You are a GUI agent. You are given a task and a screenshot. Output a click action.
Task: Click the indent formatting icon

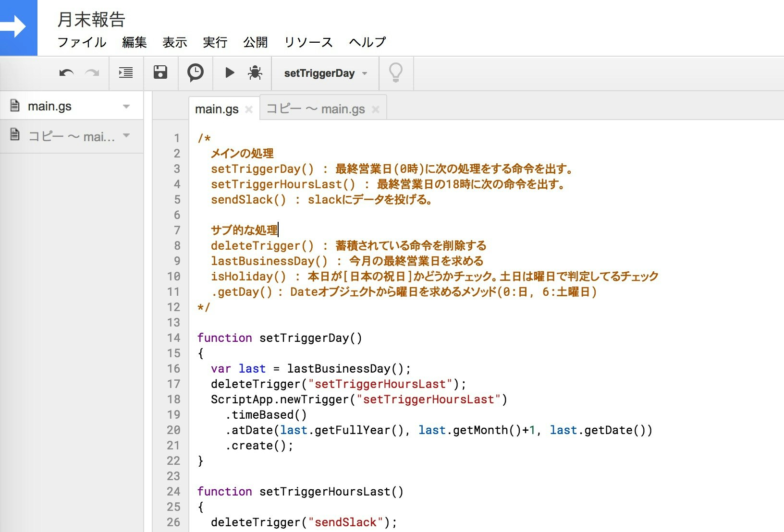(126, 73)
